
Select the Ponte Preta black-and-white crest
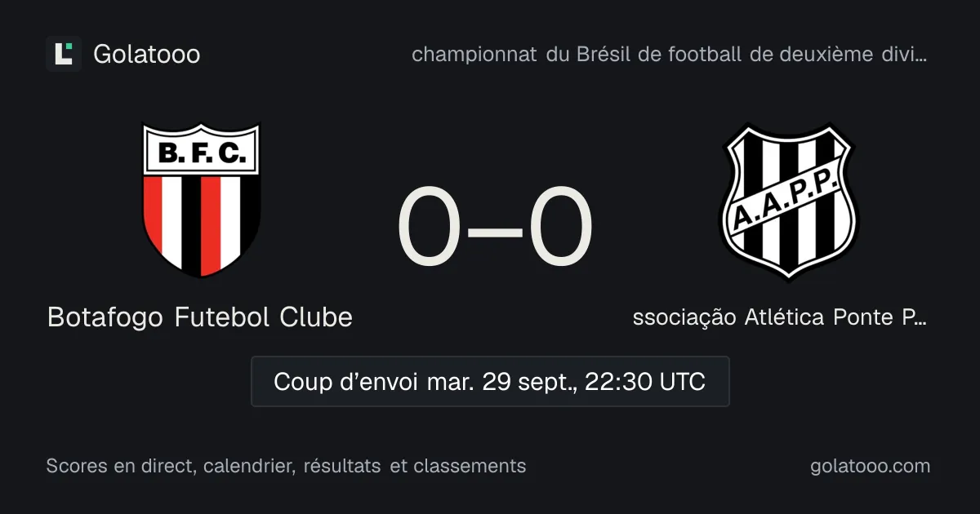click(x=789, y=201)
